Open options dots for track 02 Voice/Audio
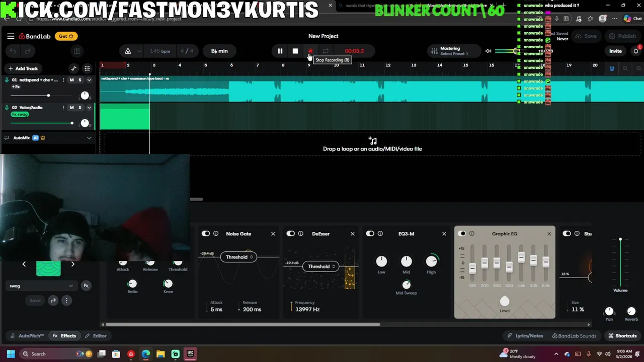This screenshot has height=362, width=644. tap(63, 108)
